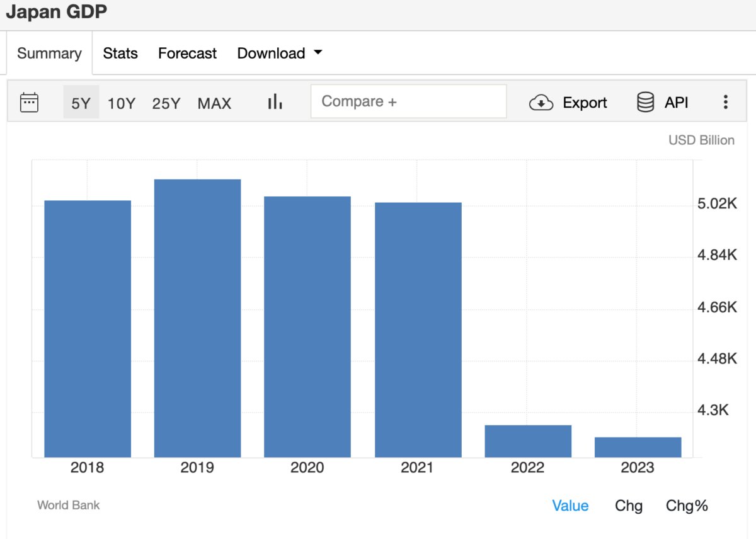Click the Export text label

(x=585, y=103)
